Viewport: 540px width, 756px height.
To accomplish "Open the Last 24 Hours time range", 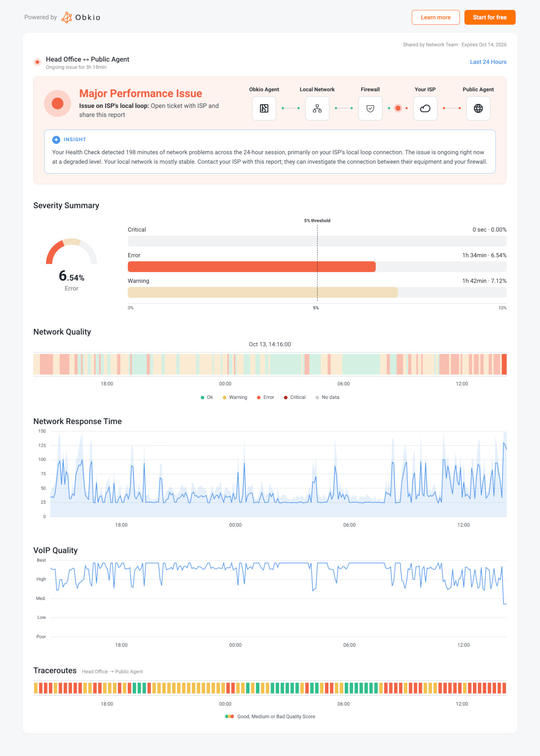I will 488,62.
